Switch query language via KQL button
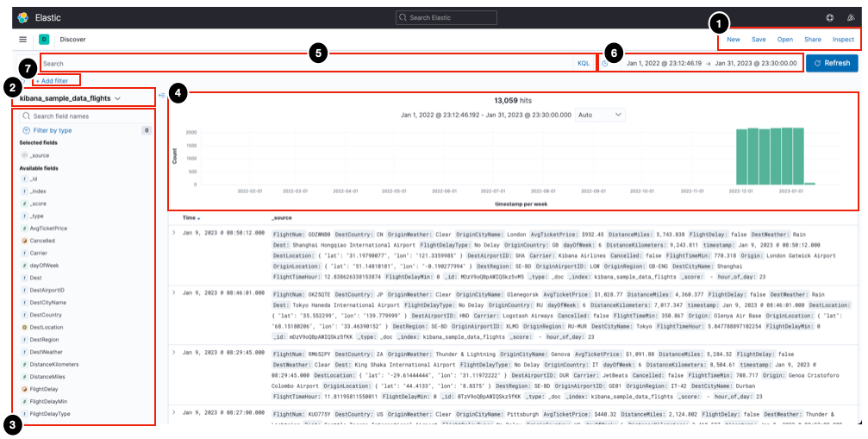868x439 pixels. coord(584,64)
